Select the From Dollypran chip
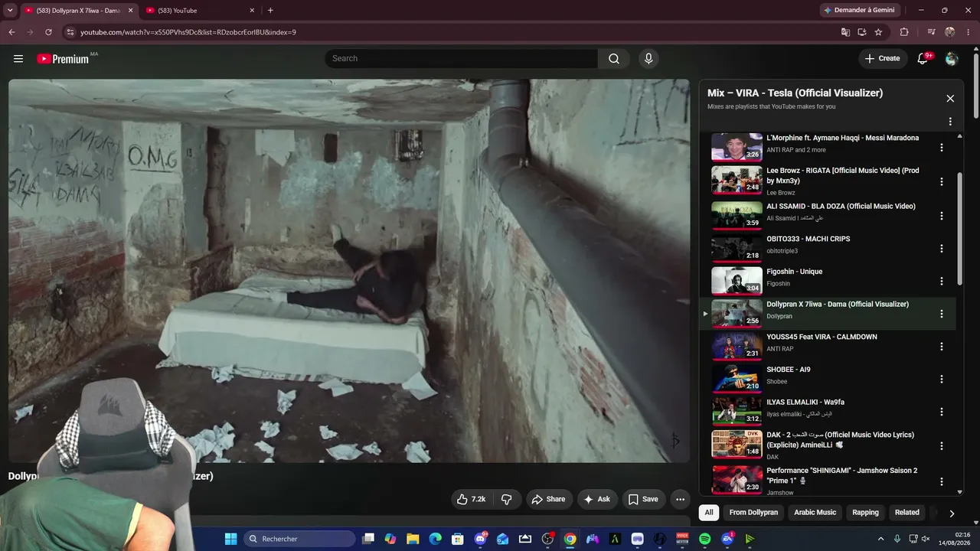The height and width of the screenshot is (551, 980). (x=753, y=513)
